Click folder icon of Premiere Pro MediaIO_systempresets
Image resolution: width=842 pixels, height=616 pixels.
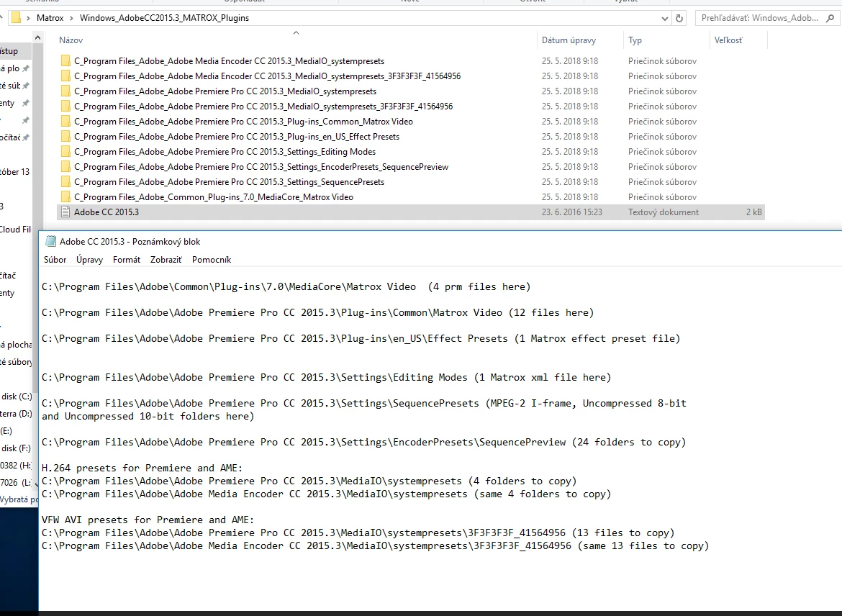pos(65,91)
